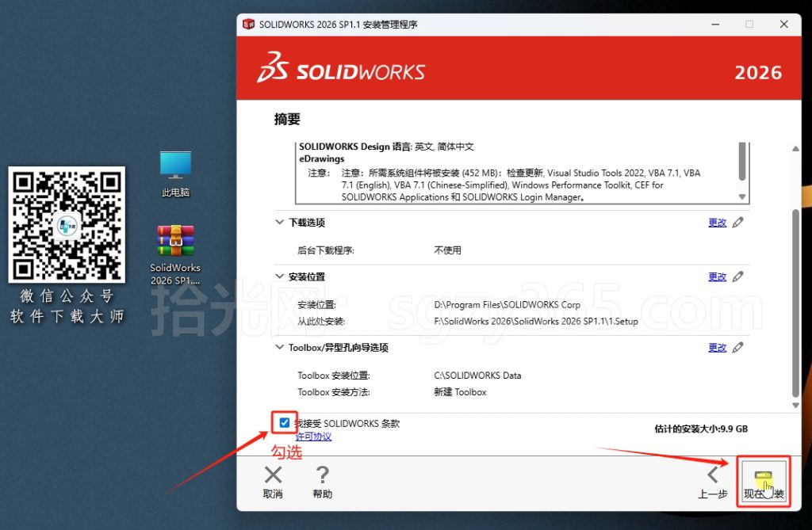Collapse the Toolbox/异型孔向导选项 section
The width and height of the screenshot is (812, 530).
279,347
